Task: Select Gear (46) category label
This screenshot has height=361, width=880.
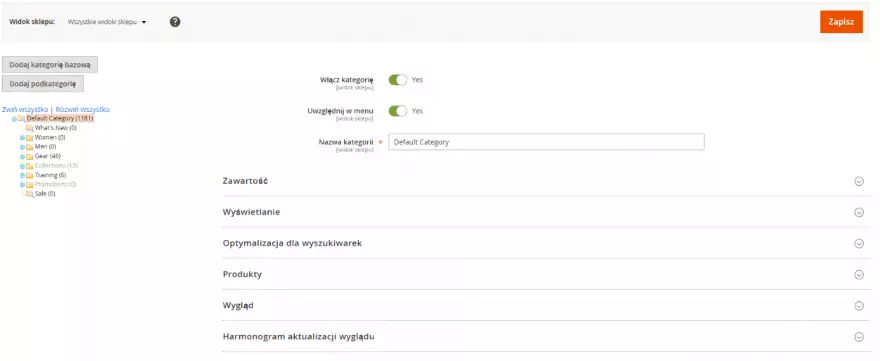Action: pyautogui.click(x=48, y=156)
